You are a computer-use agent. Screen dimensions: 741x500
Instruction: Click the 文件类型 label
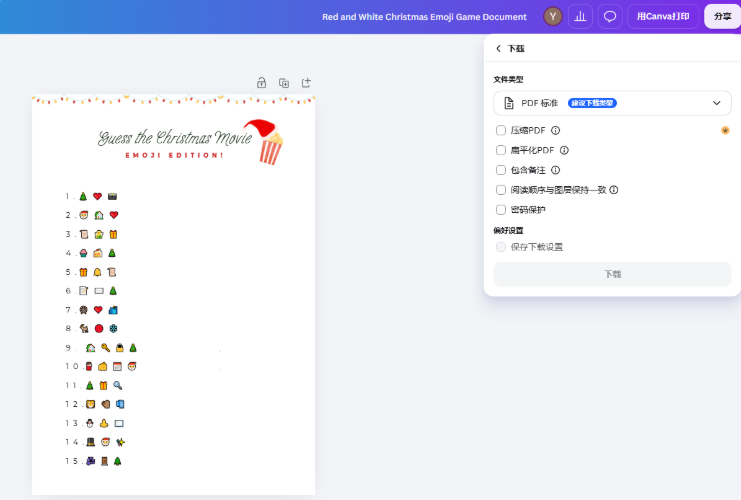pyautogui.click(x=508, y=79)
